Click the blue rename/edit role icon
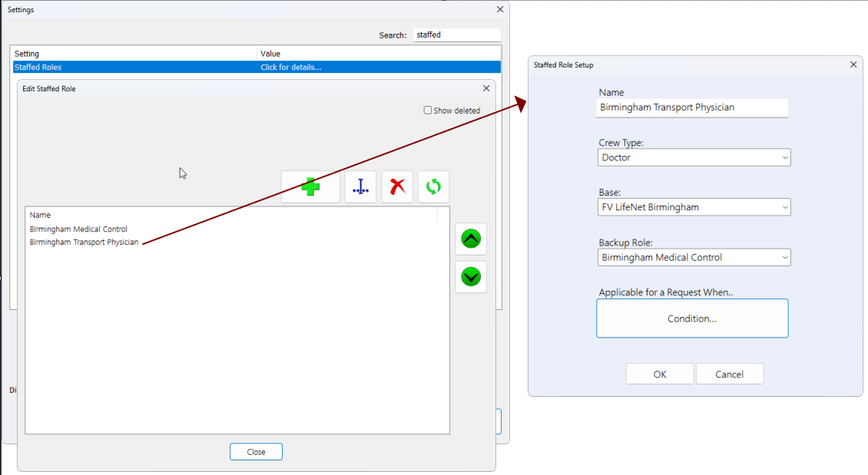 (x=360, y=187)
